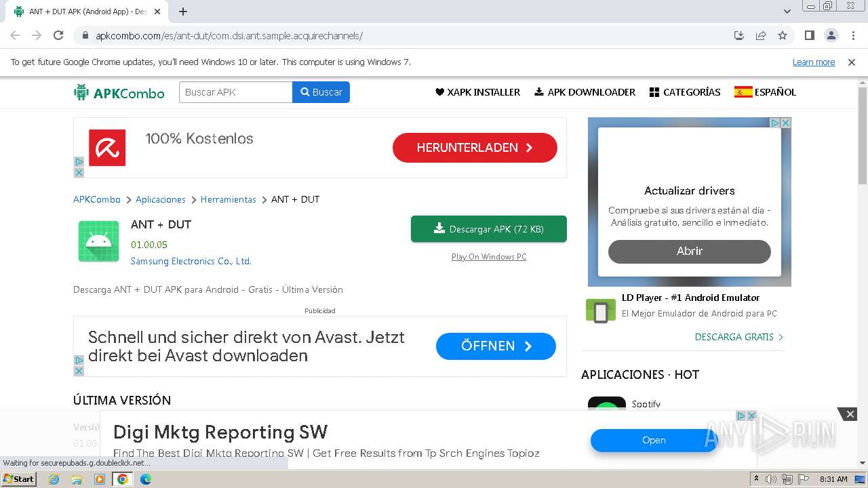The image size is (868, 488).
Task: Open the Play On Windows PC link
Action: click(x=489, y=257)
